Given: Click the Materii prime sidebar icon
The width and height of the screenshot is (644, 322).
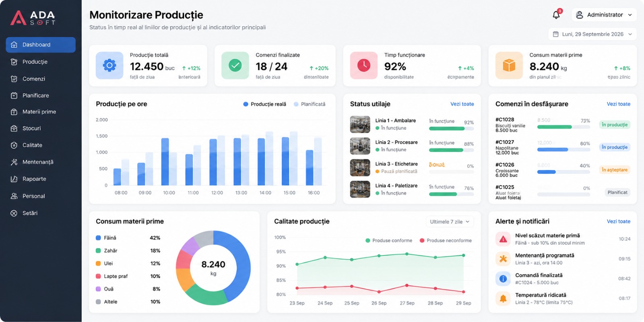Looking at the screenshot, I should click(x=14, y=112).
